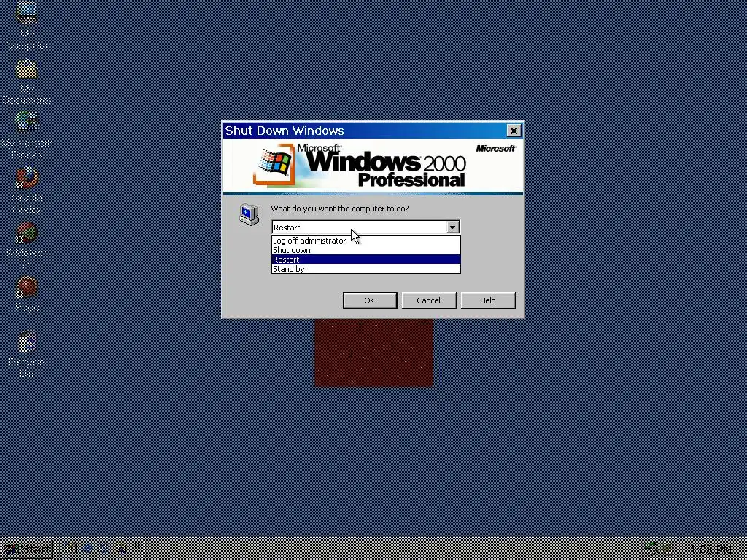Click the Start button on the taskbar
747x560 pixels.
tap(27, 549)
